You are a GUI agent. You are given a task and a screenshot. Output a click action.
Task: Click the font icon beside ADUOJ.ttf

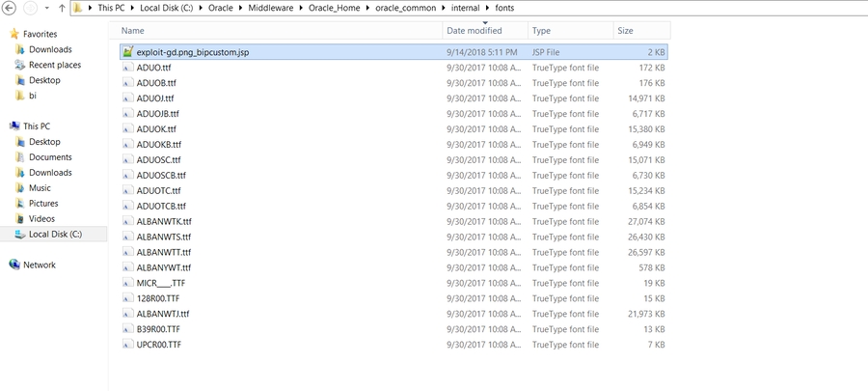tap(128, 98)
